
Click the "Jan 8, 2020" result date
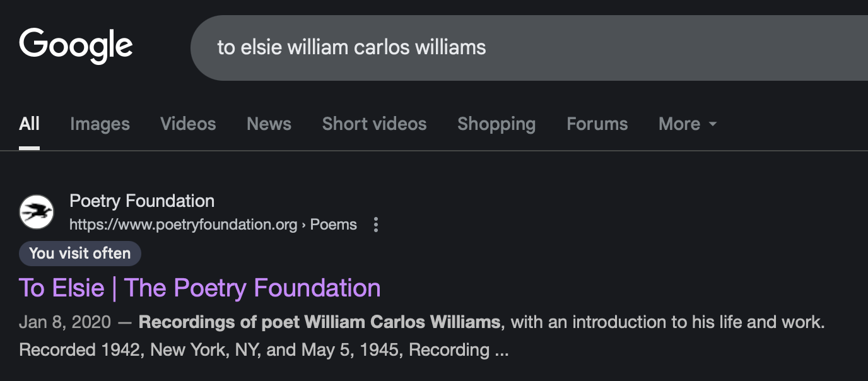[65, 322]
